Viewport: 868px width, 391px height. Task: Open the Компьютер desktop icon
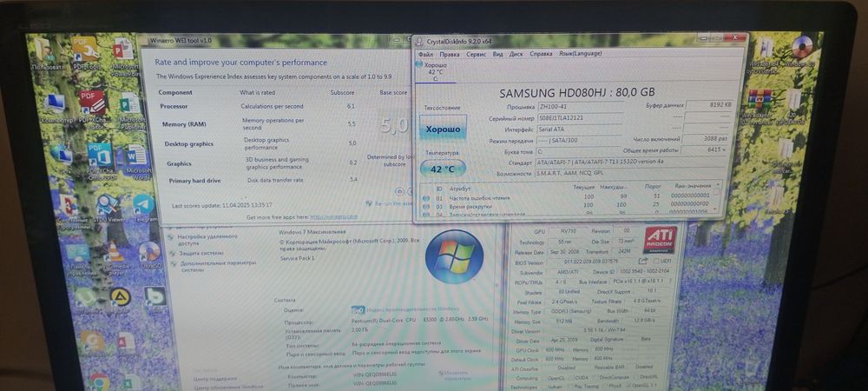[56, 108]
